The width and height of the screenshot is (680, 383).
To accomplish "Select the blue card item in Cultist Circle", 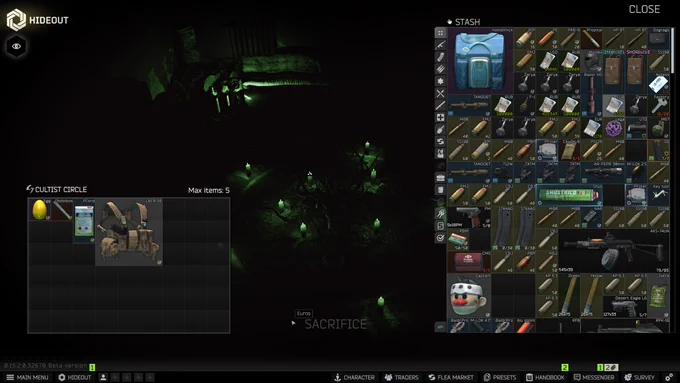I will point(84,221).
